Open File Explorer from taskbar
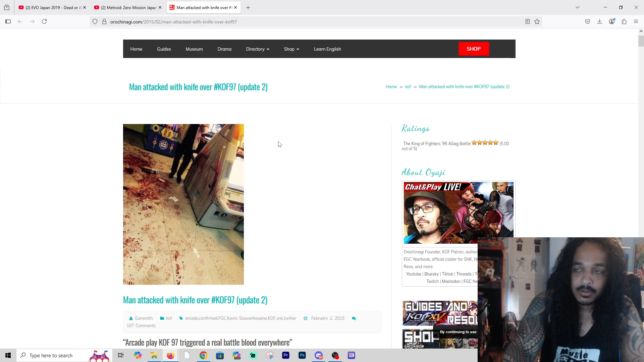 154,355
